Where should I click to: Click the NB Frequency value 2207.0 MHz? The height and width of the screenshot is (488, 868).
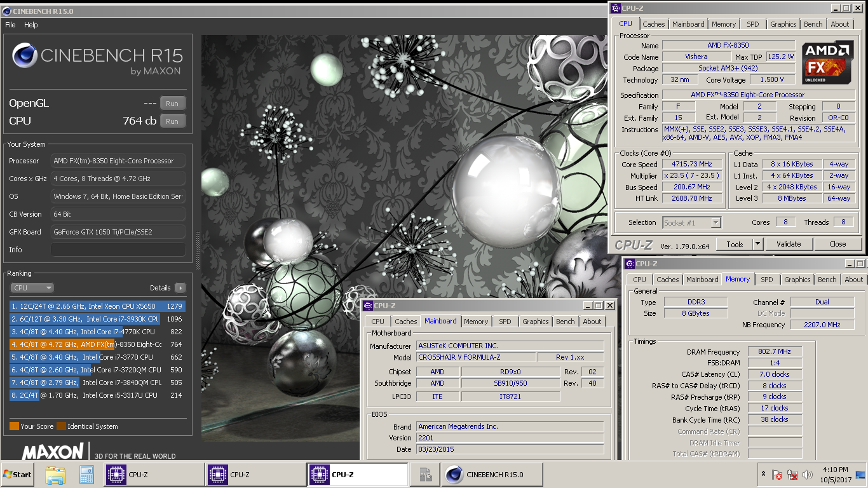(822, 325)
